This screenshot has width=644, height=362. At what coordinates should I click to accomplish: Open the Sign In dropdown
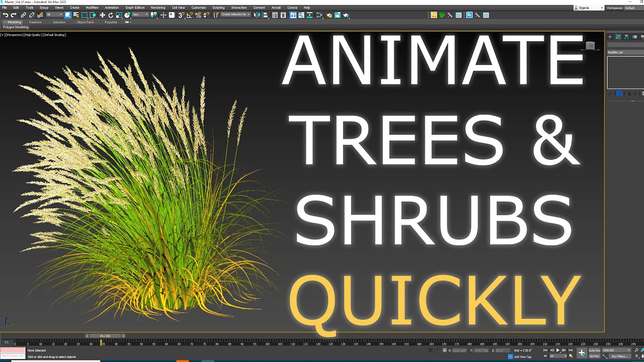pos(589,8)
